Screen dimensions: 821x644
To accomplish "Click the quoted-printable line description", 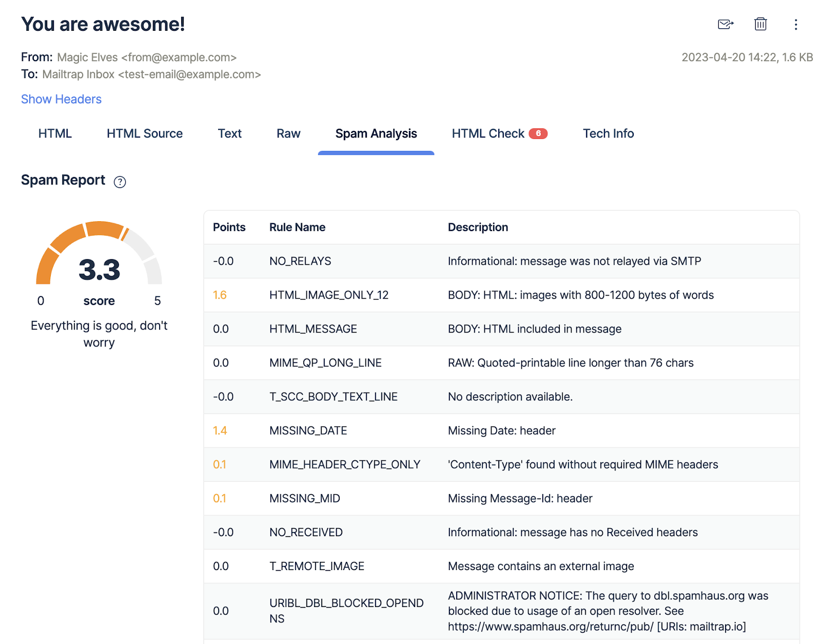I will point(571,363).
